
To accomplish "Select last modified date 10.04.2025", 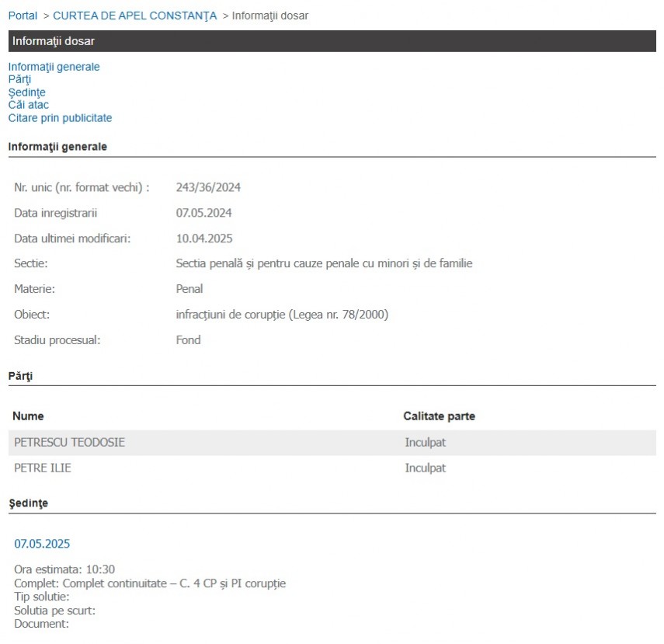I will pos(204,238).
